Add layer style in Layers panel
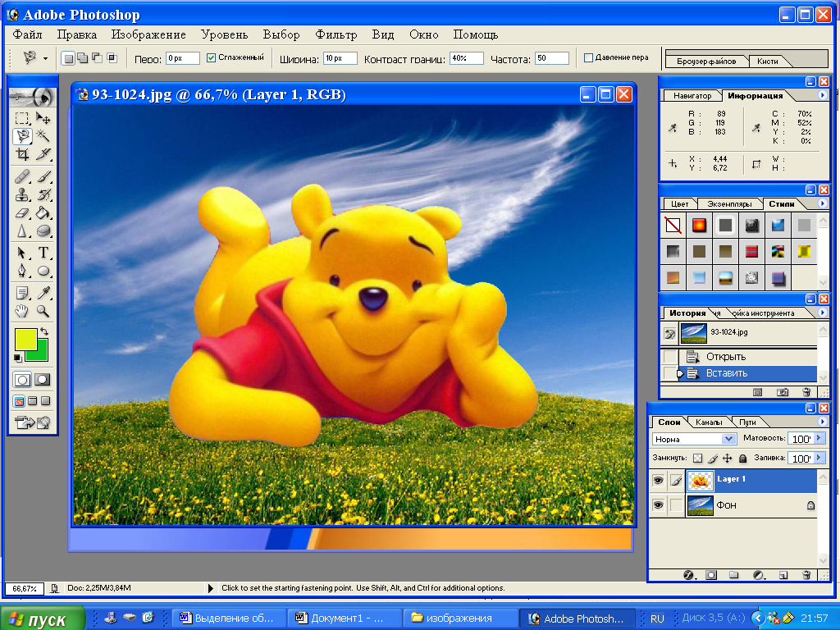840x630 pixels. tap(690, 575)
